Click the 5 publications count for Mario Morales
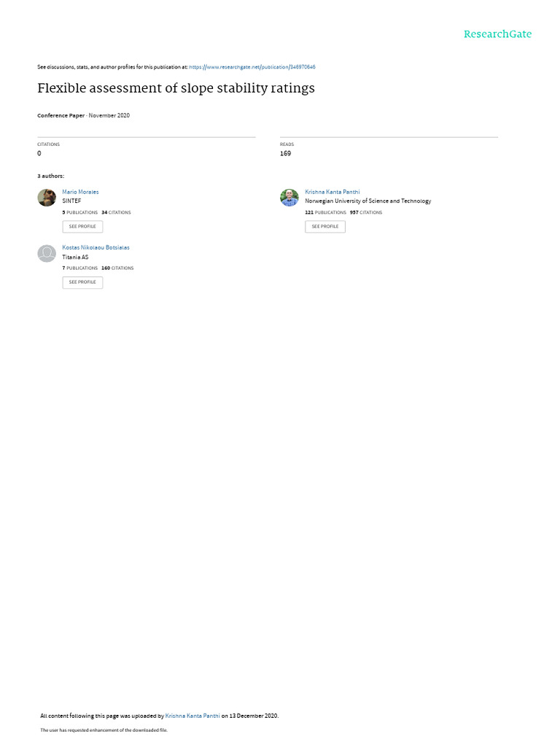 79,212
